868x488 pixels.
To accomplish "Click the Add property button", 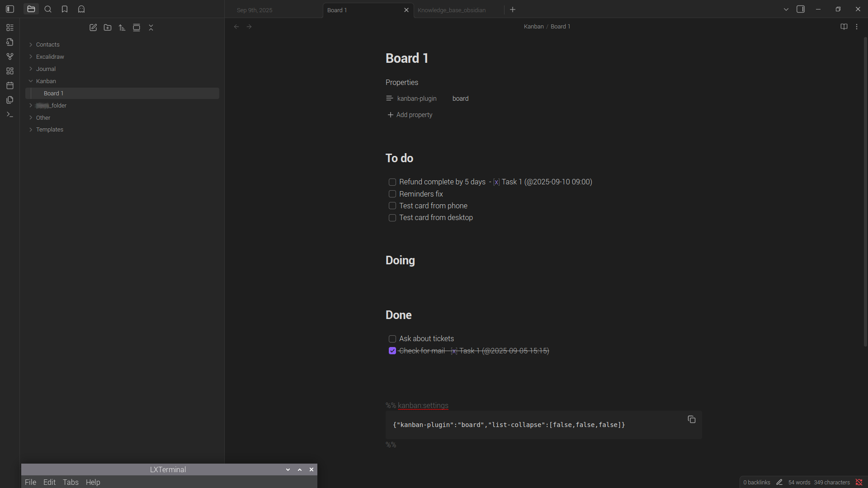I will click(410, 115).
